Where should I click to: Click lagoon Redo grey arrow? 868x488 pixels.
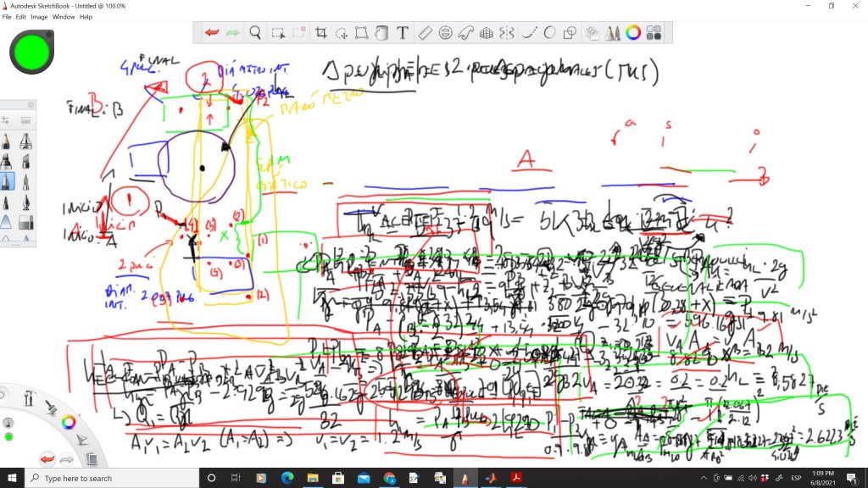(x=66, y=458)
